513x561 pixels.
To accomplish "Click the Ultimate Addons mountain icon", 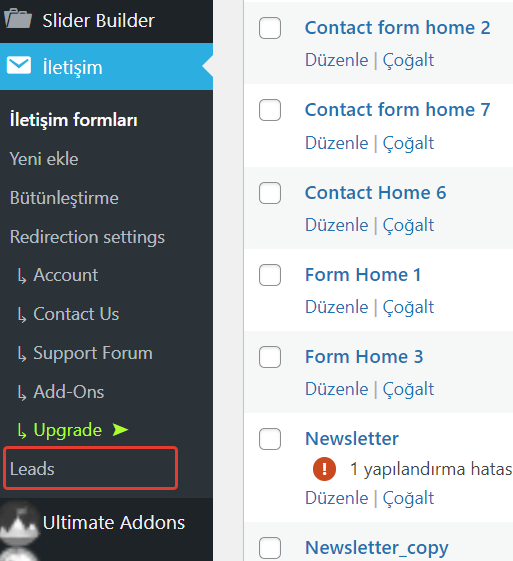I will click(19, 523).
